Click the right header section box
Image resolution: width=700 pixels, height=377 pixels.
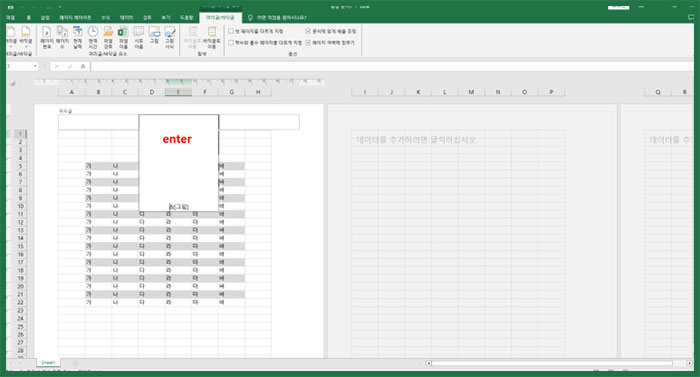coord(259,122)
